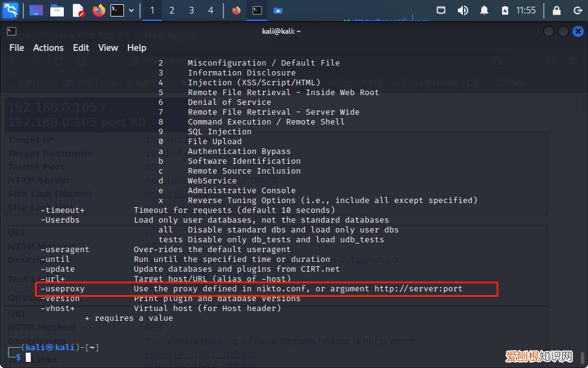The image size is (588, 368).
Task: Click the show desktop panel icon
Action: (x=36, y=10)
